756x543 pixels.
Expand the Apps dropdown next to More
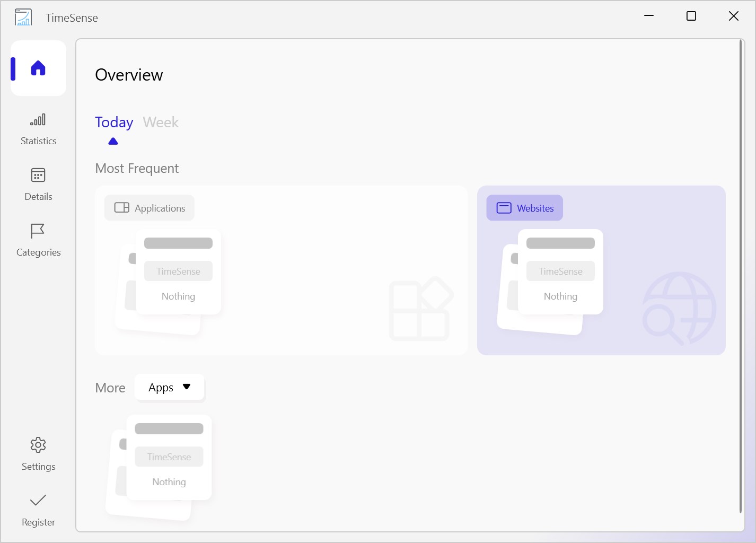click(169, 388)
